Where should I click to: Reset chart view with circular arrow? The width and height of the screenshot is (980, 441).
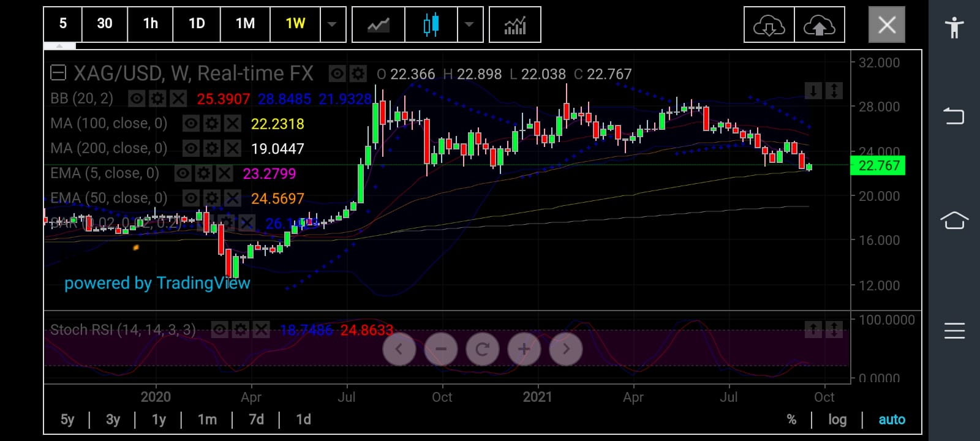[x=483, y=349]
